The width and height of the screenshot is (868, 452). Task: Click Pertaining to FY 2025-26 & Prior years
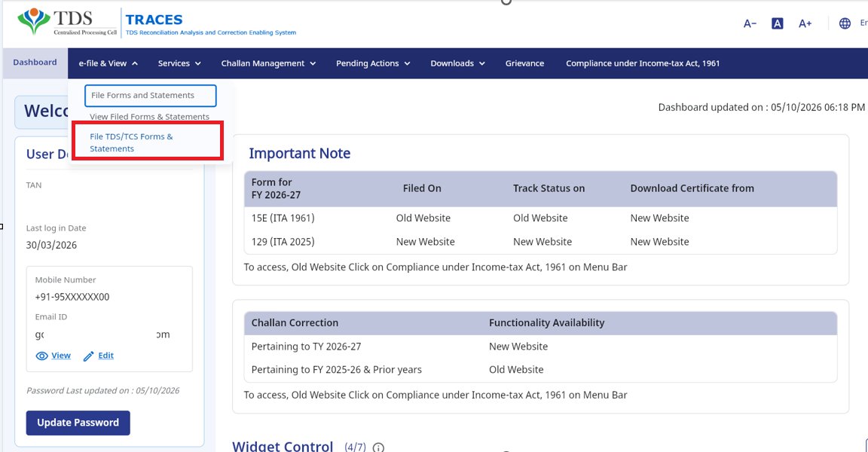click(x=337, y=370)
